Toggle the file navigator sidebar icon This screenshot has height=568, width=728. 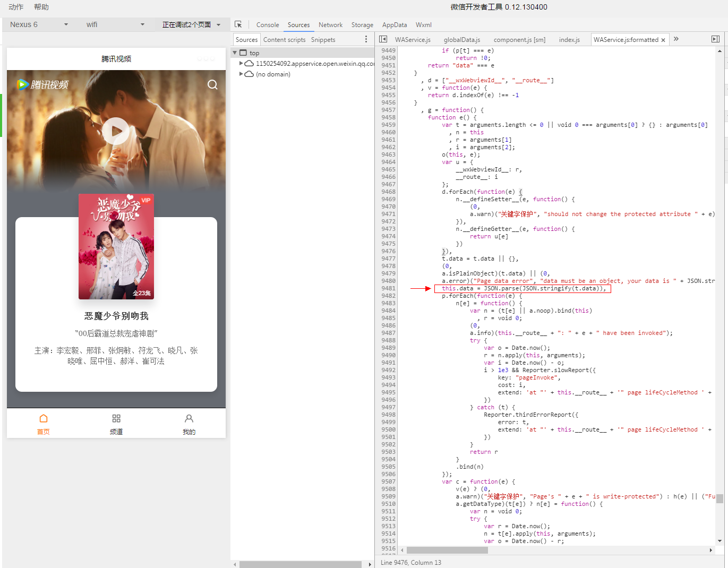(383, 39)
